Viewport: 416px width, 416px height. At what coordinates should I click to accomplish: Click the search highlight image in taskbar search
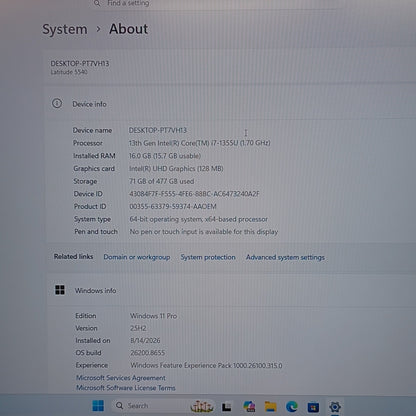(x=201, y=406)
